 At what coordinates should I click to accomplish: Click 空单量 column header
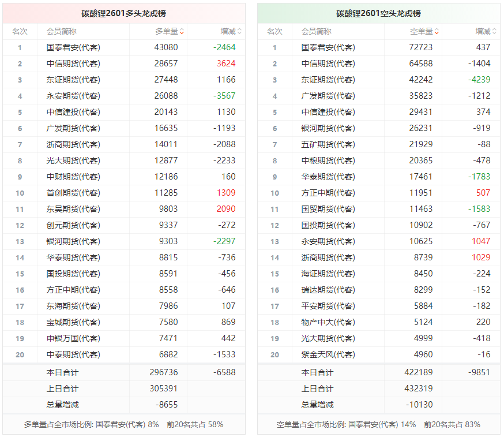tap(421, 32)
